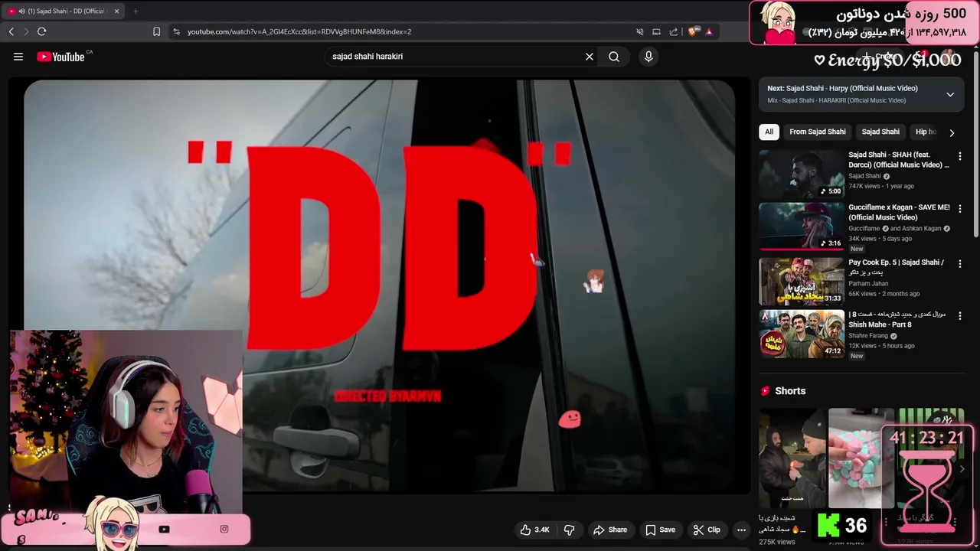Open Shish Mahe Part 8 thumbnail
Screen dimensions: 980x551
pyautogui.click(x=802, y=334)
